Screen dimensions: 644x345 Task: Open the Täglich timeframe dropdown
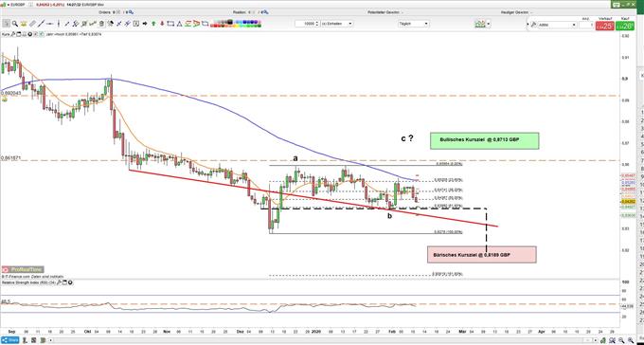click(x=413, y=24)
